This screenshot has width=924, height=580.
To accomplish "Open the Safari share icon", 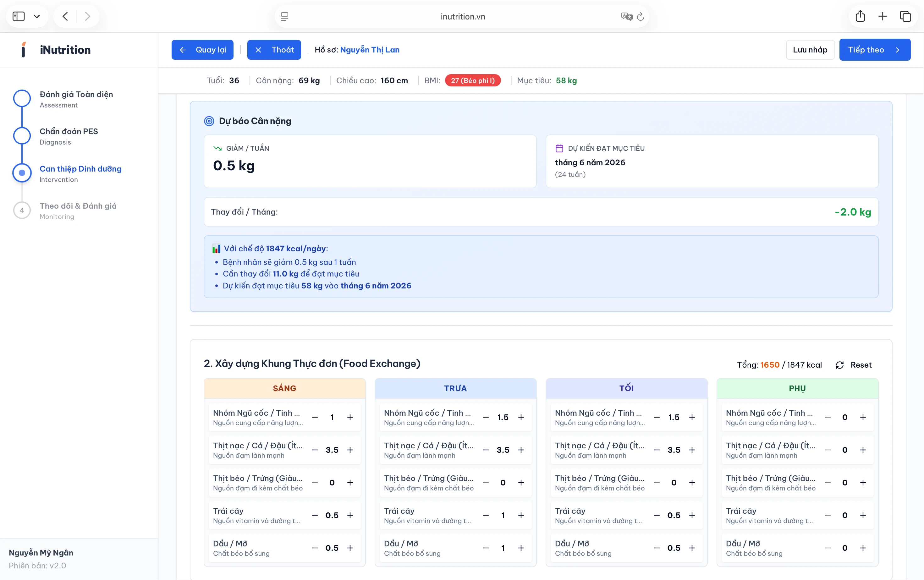I will [x=860, y=16].
